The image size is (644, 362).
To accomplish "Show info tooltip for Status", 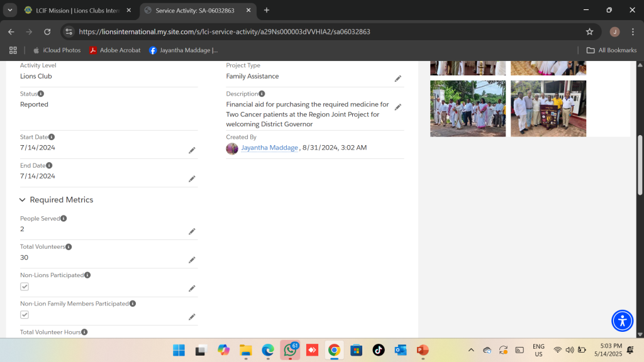I will pyautogui.click(x=41, y=94).
